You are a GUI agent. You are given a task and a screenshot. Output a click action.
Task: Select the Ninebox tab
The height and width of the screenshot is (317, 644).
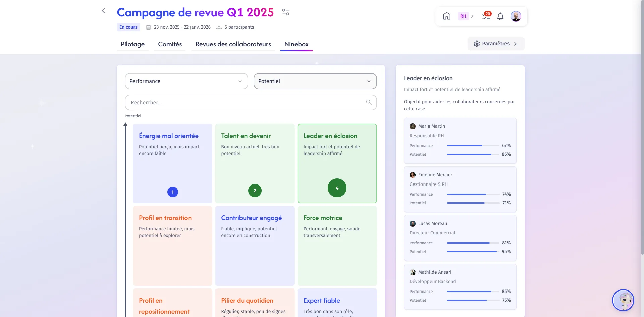pos(297,44)
